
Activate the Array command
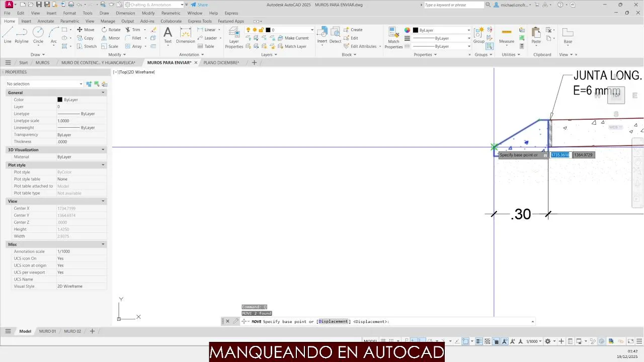(x=133, y=46)
